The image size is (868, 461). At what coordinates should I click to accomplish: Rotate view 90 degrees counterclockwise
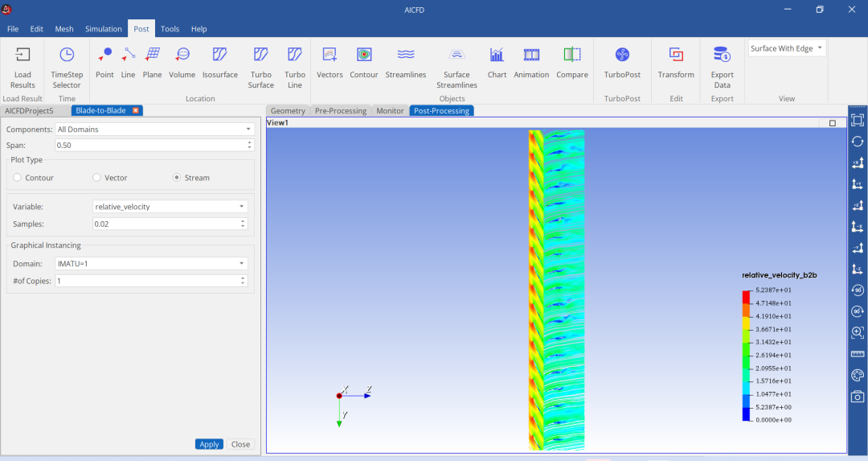858,290
